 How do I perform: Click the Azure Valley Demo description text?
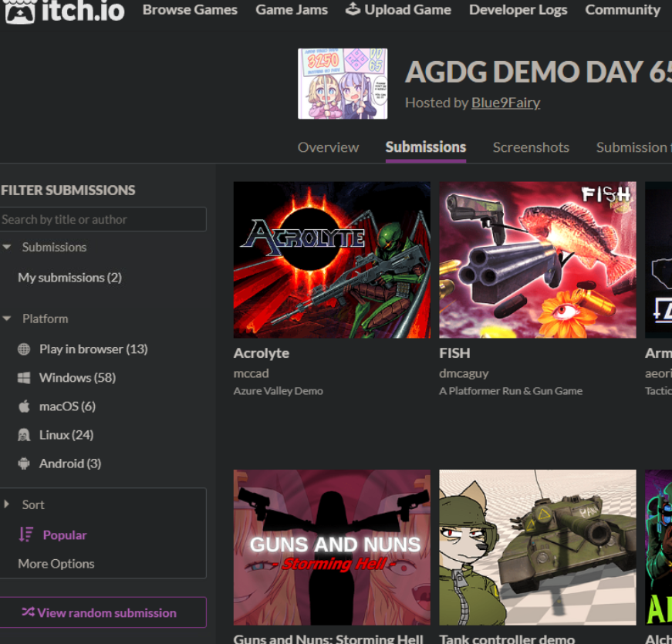point(279,391)
